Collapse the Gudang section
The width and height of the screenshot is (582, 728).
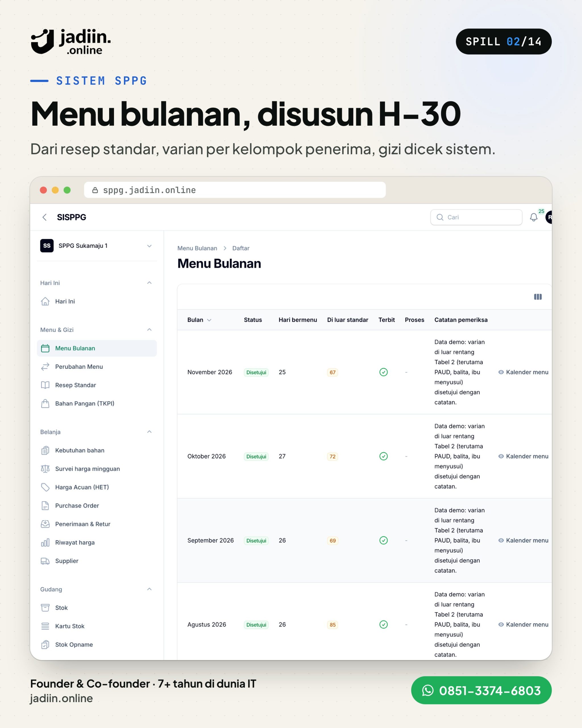[x=149, y=589]
